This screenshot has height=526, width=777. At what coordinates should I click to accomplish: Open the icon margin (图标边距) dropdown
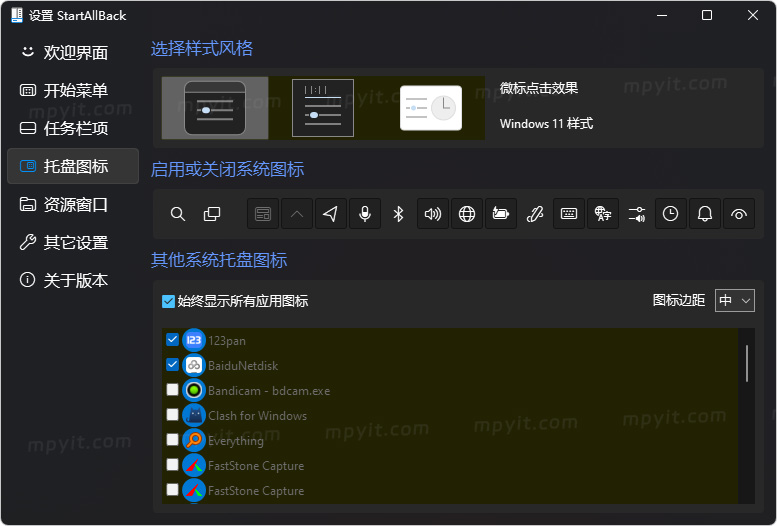[x=735, y=300]
